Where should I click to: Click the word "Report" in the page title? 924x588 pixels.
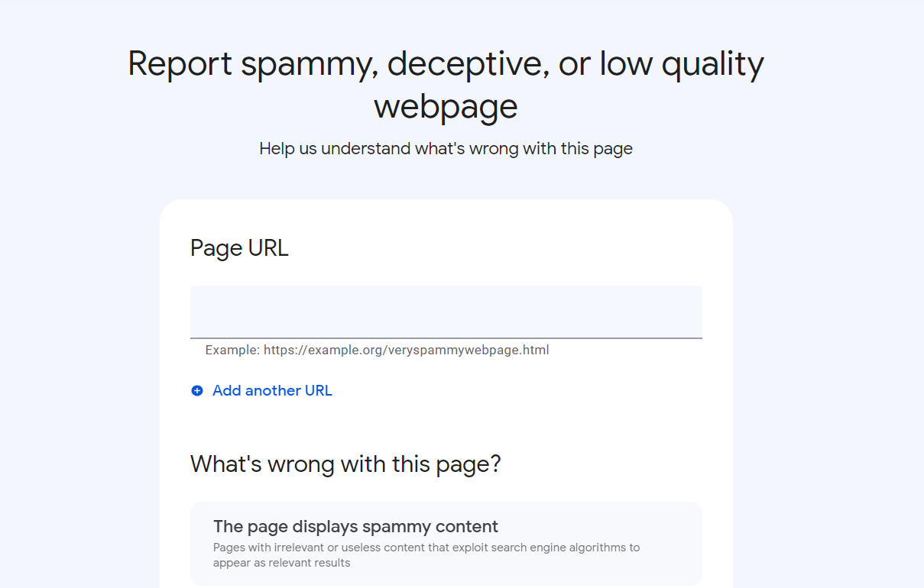pos(180,64)
